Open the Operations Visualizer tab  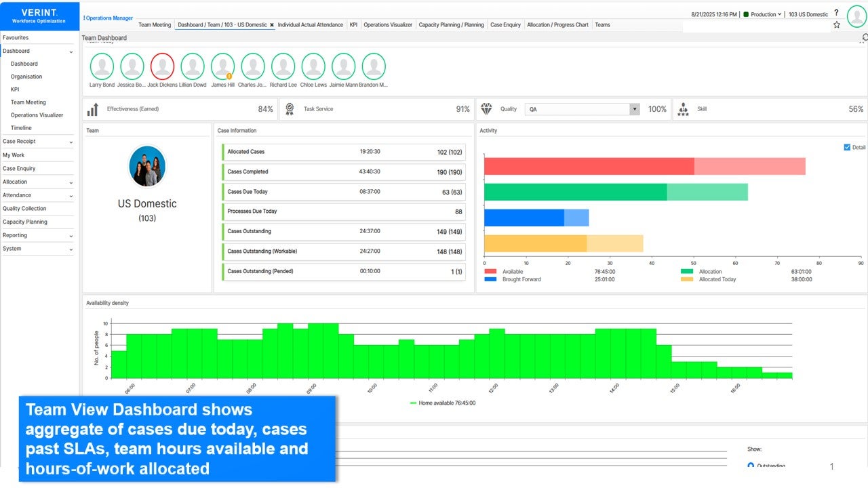(388, 24)
